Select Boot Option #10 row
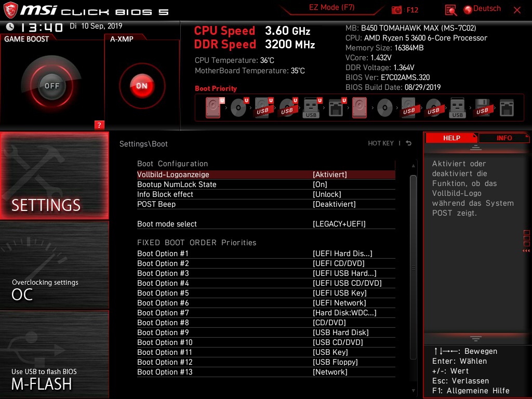Viewport: 532px width, 399px height. point(266,342)
